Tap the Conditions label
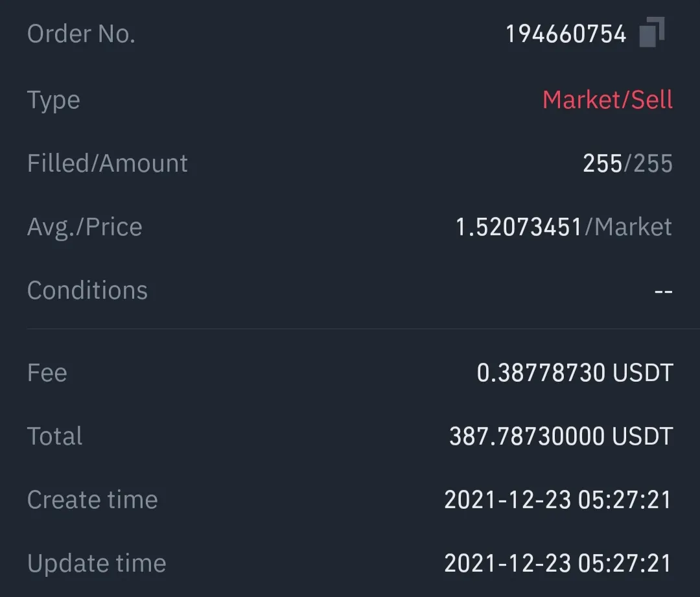 [x=87, y=290]
